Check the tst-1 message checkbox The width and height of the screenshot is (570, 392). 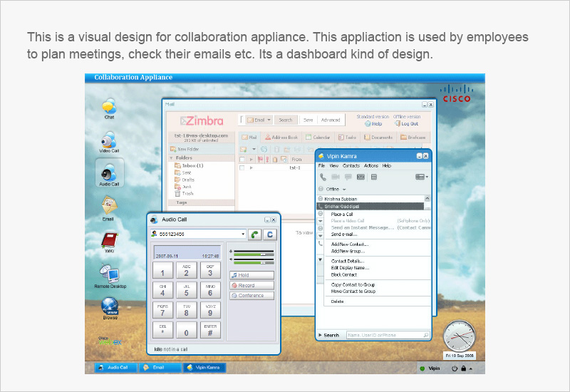[242, 167]
